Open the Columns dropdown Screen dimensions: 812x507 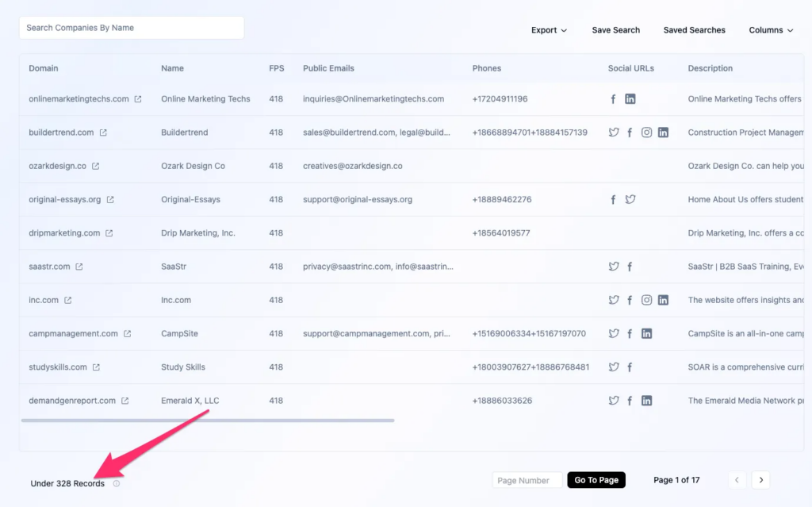pyautogui.click(x=771, y=30)
